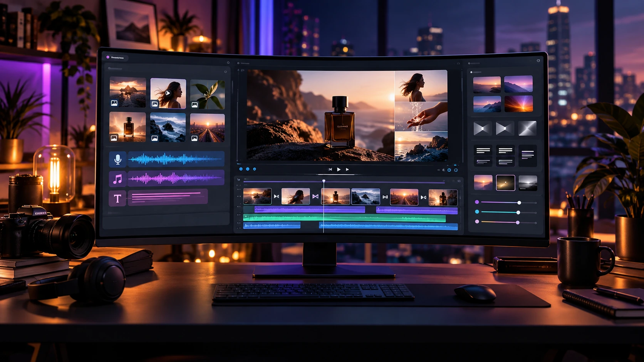
Task: Click image badge on city highway sunset thumbnail
Action: click(195, 138)
